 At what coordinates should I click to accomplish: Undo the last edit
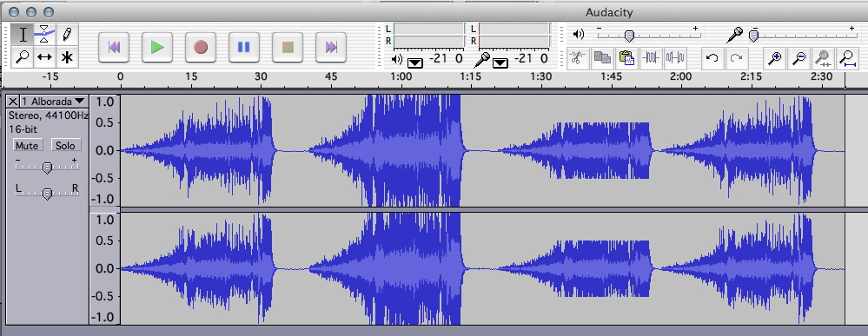tap(712, 57)
